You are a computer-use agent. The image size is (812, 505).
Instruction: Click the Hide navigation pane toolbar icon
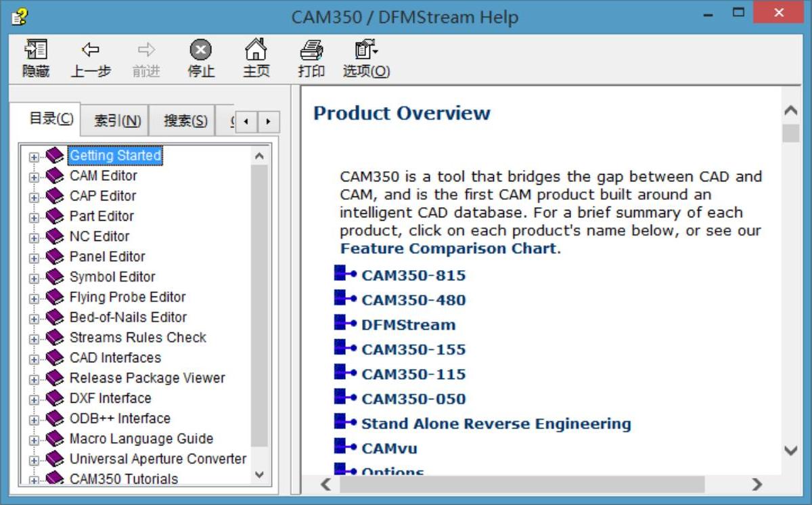pos(35,50)
